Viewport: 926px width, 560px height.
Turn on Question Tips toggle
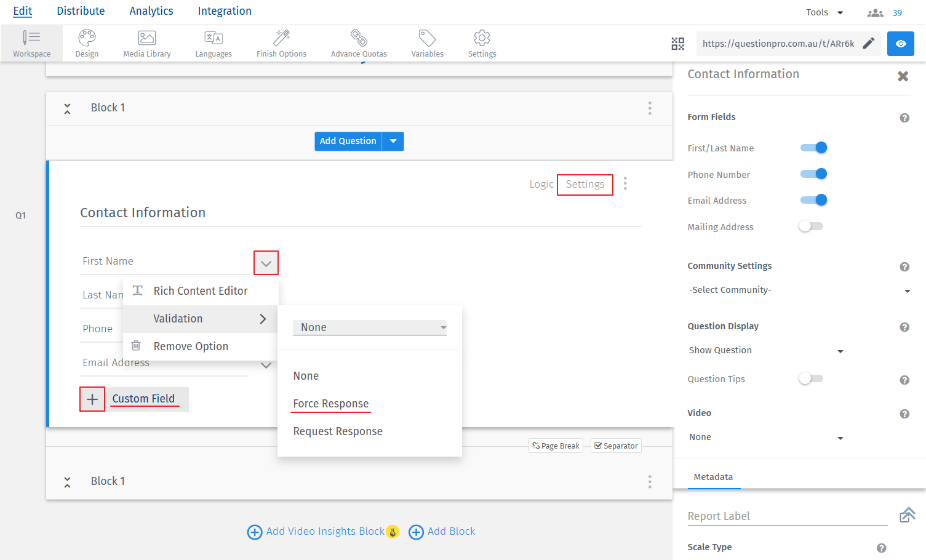point(810,378)
